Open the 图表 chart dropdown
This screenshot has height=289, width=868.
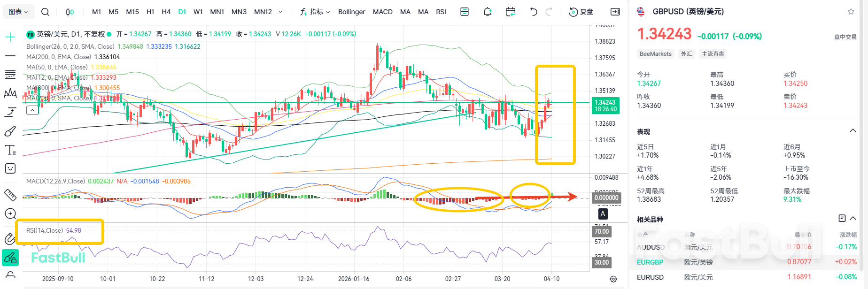18,12
